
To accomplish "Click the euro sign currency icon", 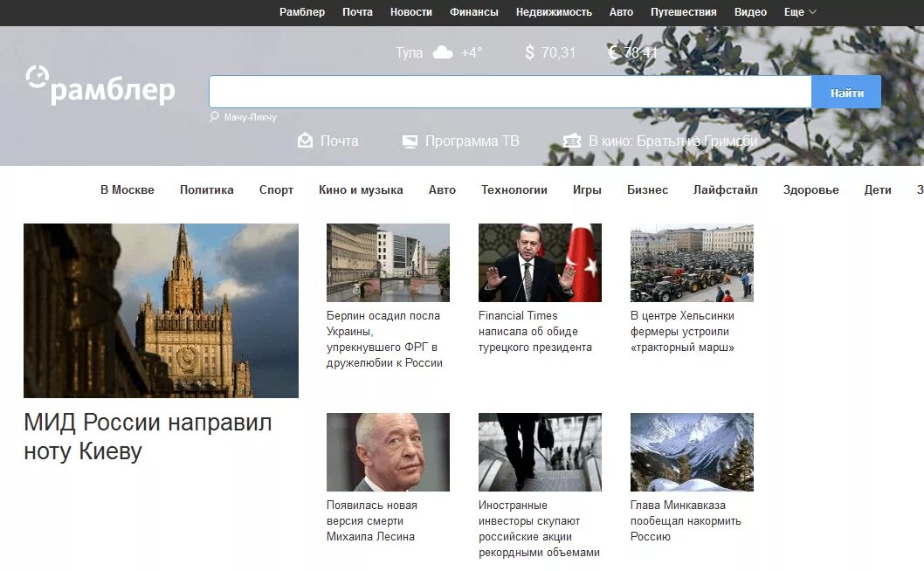I will (613, 52).
